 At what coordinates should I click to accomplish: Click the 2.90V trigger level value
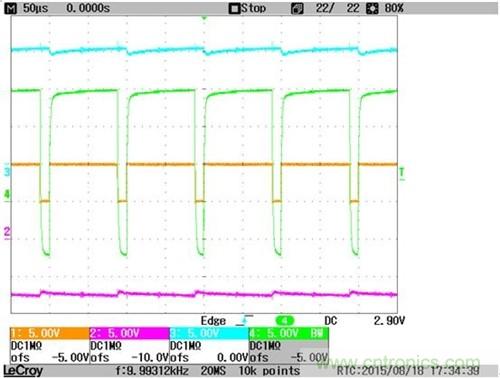click(389, 321)
